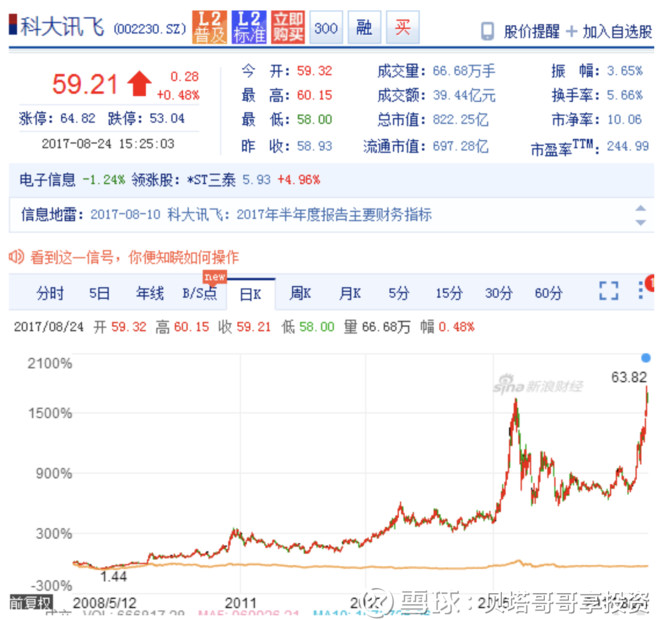This screenshot has height=620, width=660.
Task: Click the 总市值 value 822.25亿
Action: pos(460,120)
